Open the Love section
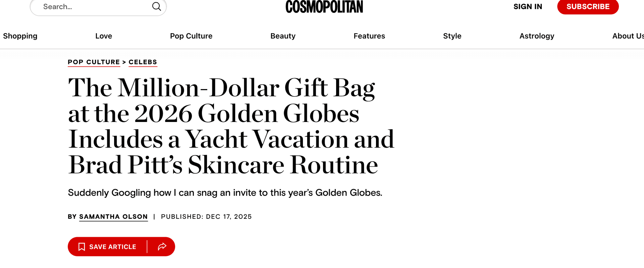The height and width of the screenshot is (268, 644). click(103, 36)
